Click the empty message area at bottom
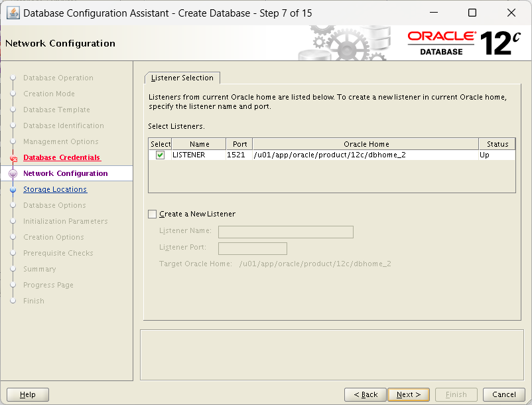532x405 pixels. point(332,355)
